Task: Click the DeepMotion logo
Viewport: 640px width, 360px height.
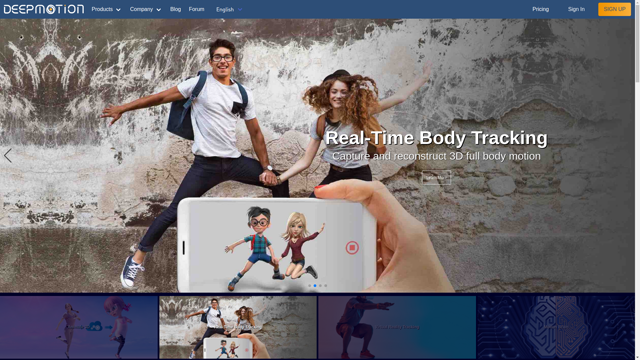Action: (44, 9)
